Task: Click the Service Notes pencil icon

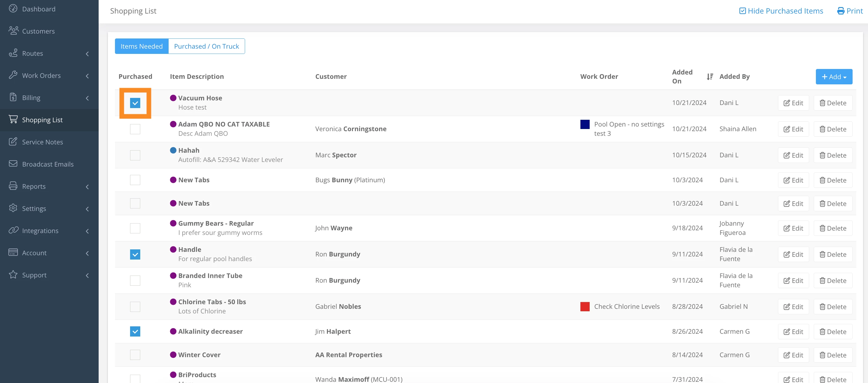Action: pyautogui.click(x=13, y=142)
